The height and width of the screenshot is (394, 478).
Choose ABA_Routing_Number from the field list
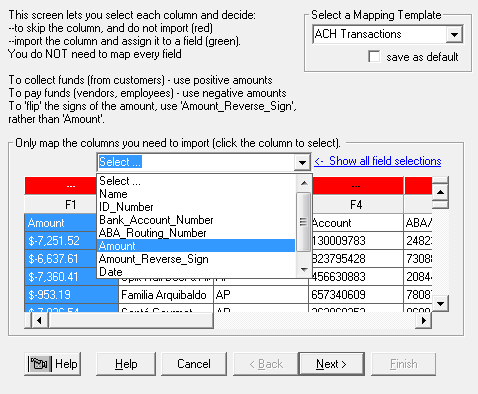point(196,233)
